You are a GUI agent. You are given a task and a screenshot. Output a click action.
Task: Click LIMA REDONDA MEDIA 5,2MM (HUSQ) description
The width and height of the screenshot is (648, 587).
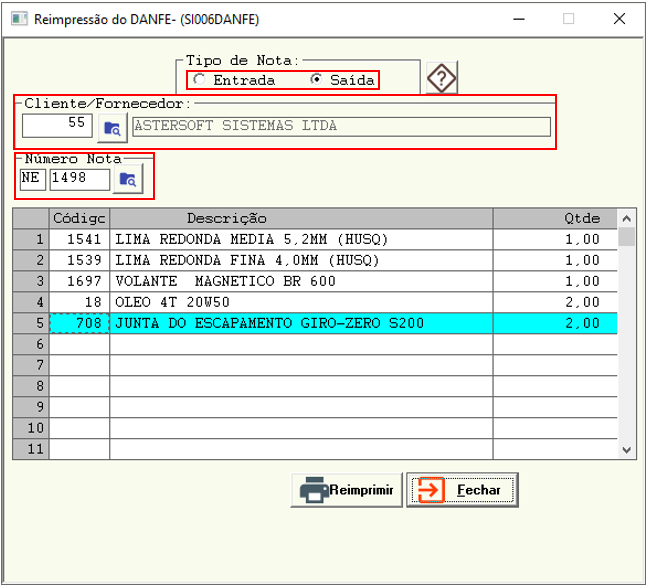coord(301,239)
